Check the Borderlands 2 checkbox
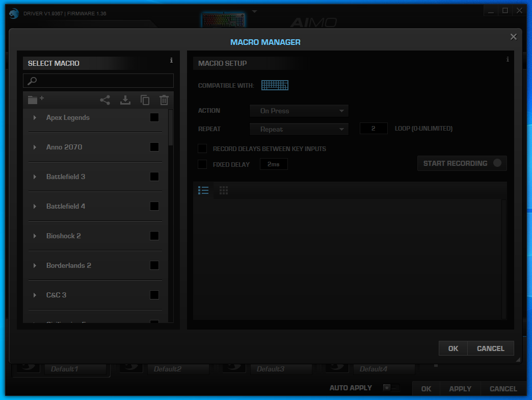The image size is (532, 400). [x=154, y=265]
